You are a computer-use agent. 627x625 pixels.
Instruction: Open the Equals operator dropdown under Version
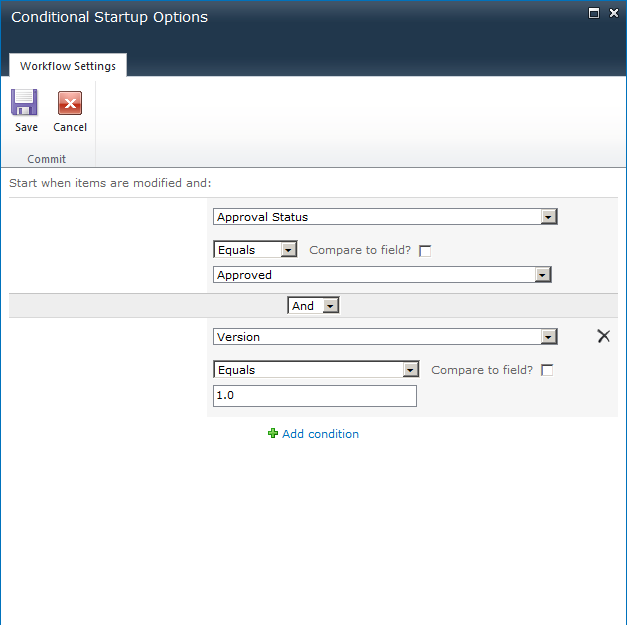pyautogui.click(x=316, y=370)
